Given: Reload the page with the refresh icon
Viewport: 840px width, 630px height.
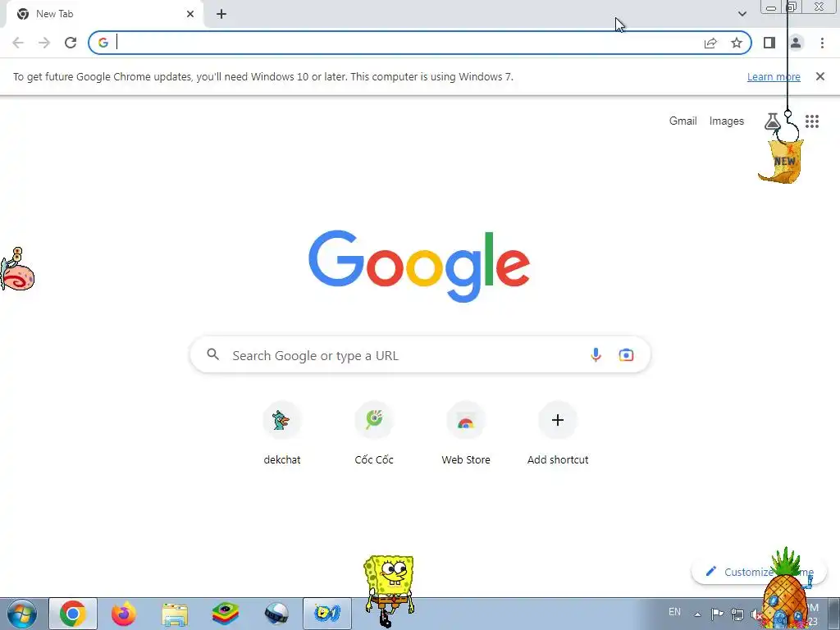Looking at the screenshot, I should click(x=71, y=43).
